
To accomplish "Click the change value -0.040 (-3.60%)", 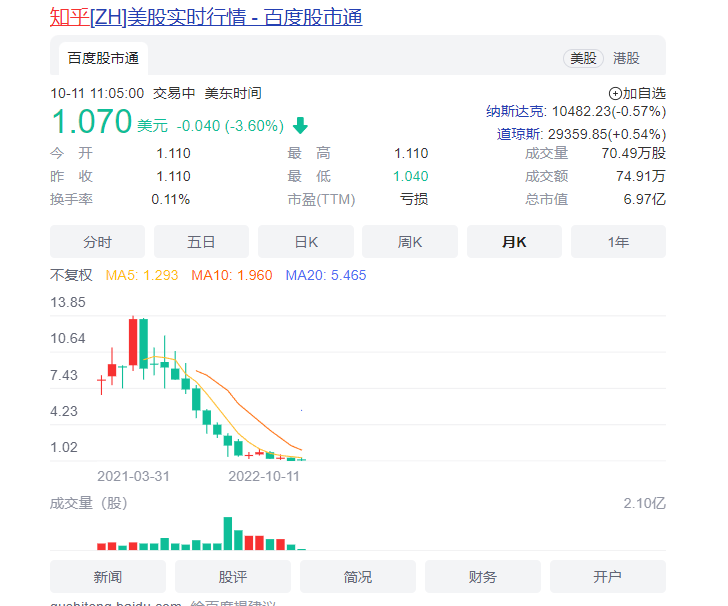I will [230, 126].
